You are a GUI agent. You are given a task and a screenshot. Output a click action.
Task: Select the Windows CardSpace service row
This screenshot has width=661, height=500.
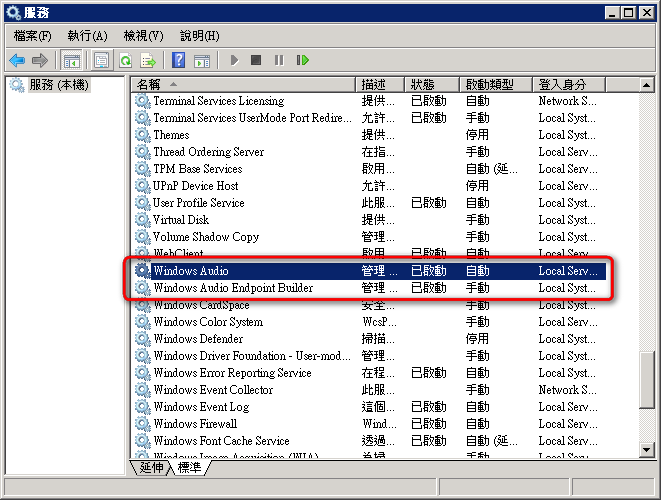(370, 305)
